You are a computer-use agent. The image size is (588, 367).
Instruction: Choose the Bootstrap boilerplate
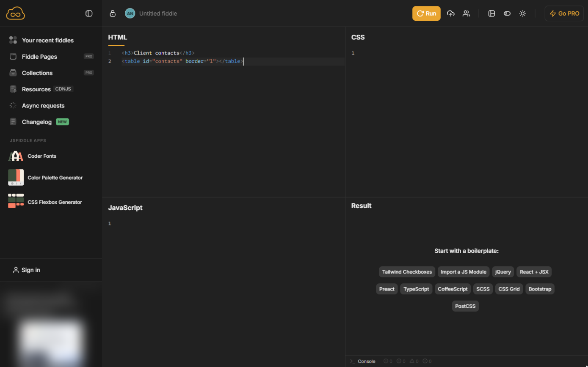540,289
